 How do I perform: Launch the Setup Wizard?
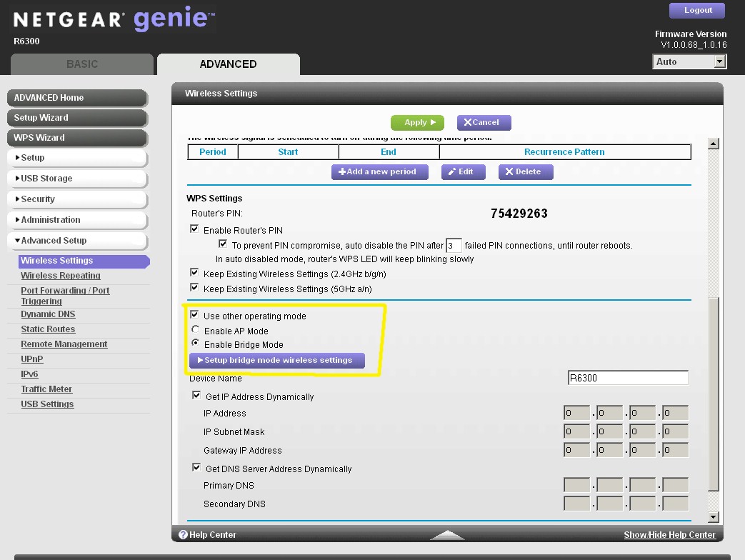point(77,118)
